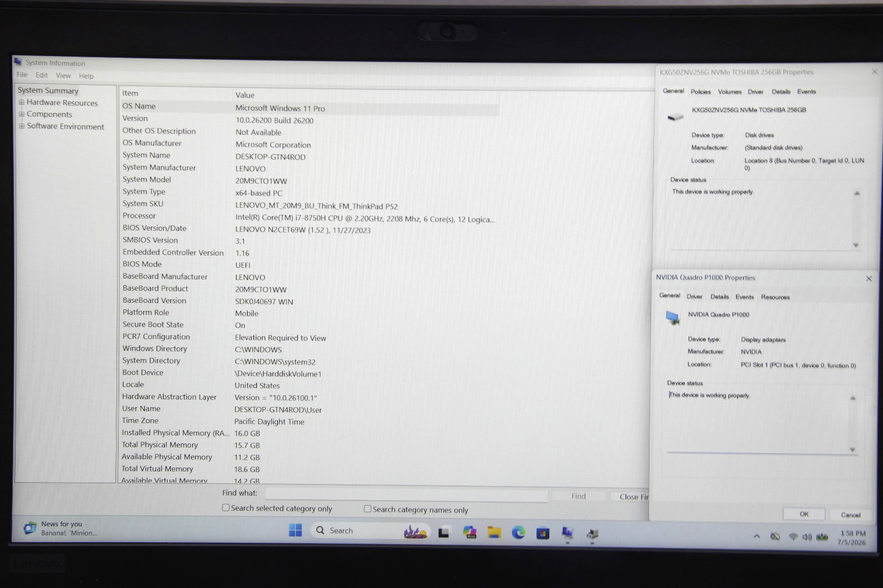Select General tab in TOSHIBA Properties
883x588 pixels.
point(673,90)
